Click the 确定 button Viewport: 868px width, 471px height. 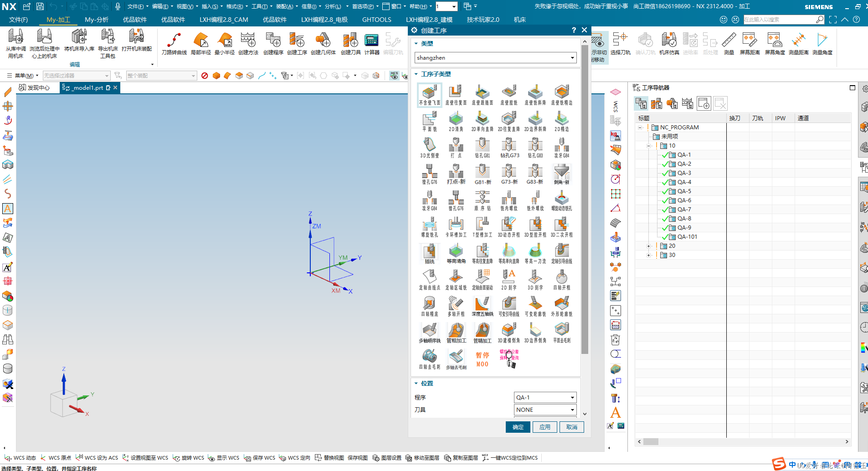[518, 427]
